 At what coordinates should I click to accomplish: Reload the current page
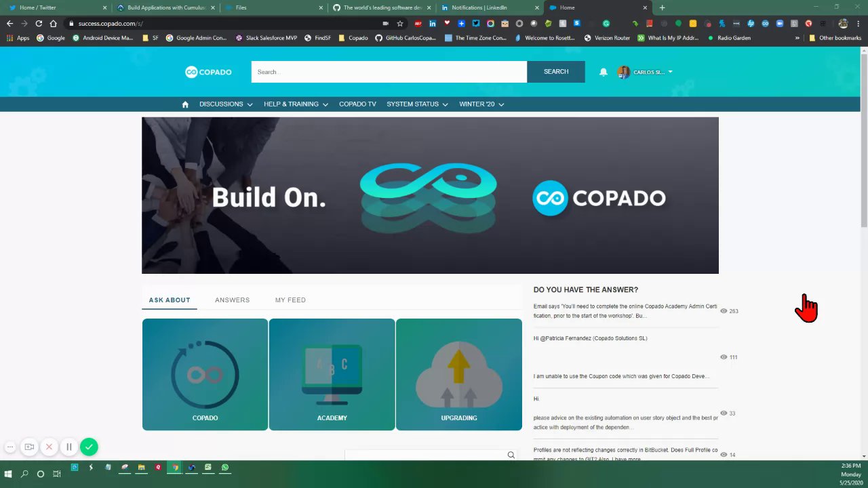(x=39, y=24)
